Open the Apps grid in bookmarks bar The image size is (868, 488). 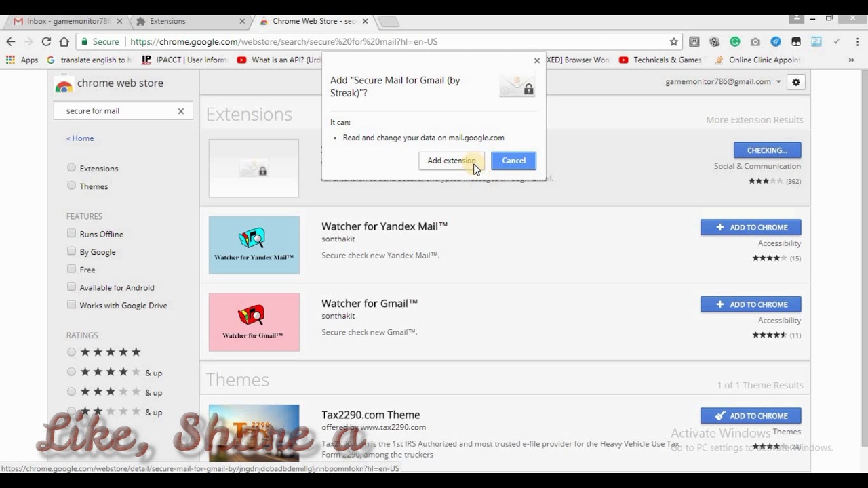(x=22, y=60)
